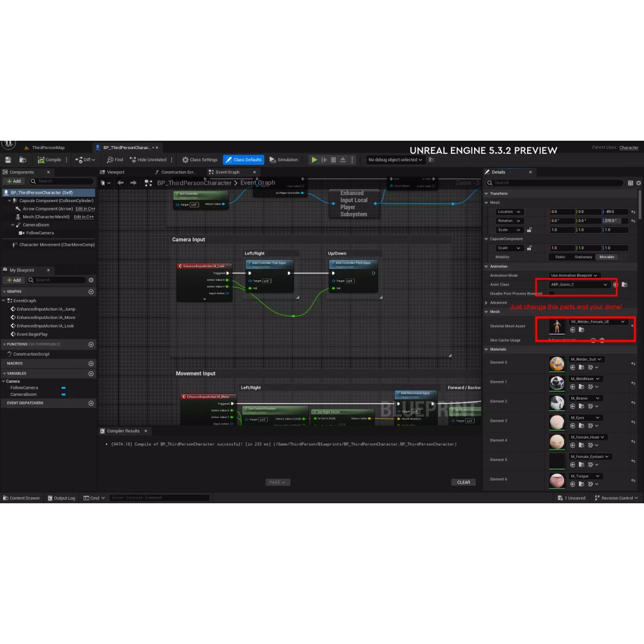The height and width of the screenshot is (644, 644).
Task: Save the blueprint with the floppy disk icon
Action: [8, 160]
